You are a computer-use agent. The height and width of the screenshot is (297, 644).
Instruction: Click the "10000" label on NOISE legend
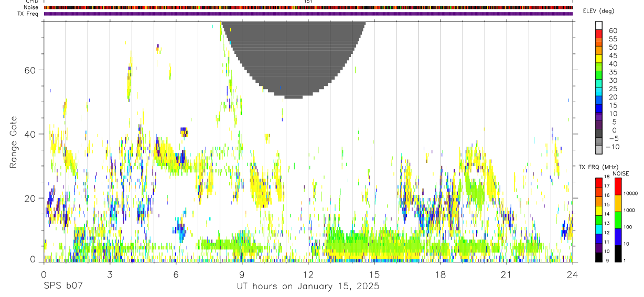631,193
